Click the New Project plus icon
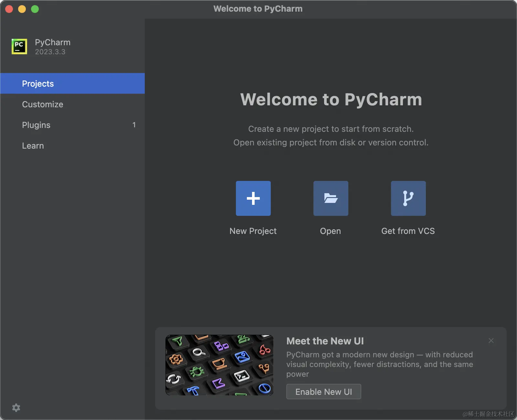Screen dimensions: 517x420 click(253, 198)
